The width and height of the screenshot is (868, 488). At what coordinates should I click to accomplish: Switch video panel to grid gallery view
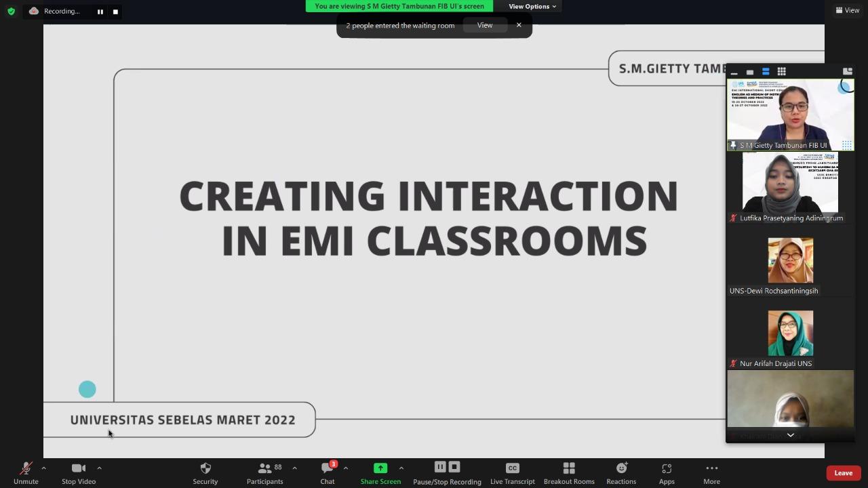[781, 71]
